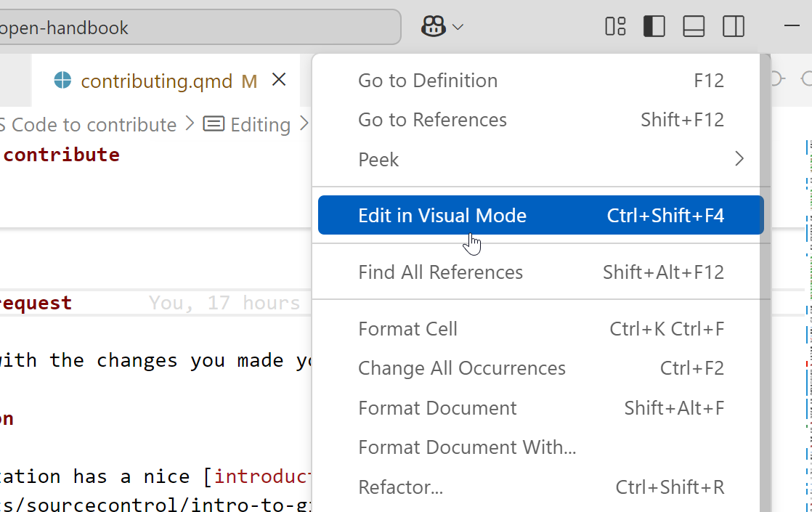Close the contributing.qmd tab
Screen dimensions: 812x512
click(x=279, y=80)
